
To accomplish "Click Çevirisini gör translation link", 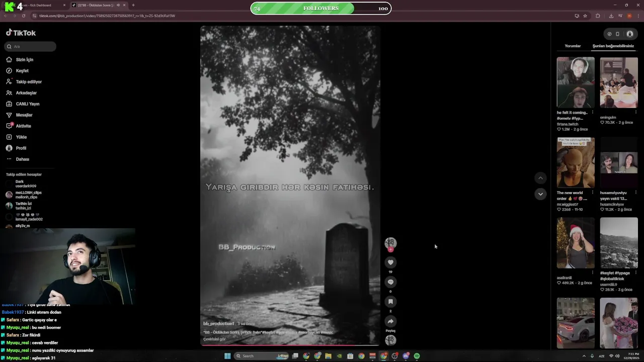I will (214, 339).
